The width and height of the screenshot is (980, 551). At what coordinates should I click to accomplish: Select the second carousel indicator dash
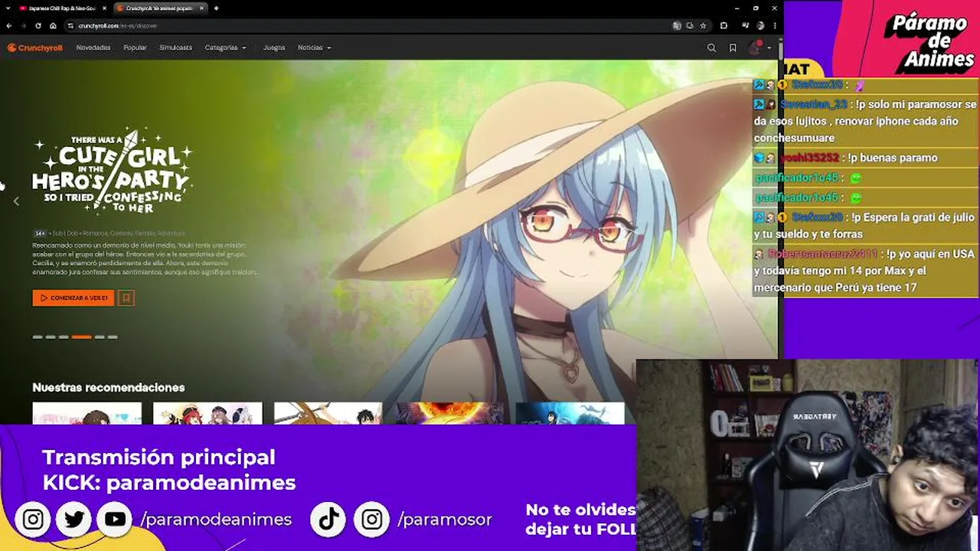[x=51, y=337]
